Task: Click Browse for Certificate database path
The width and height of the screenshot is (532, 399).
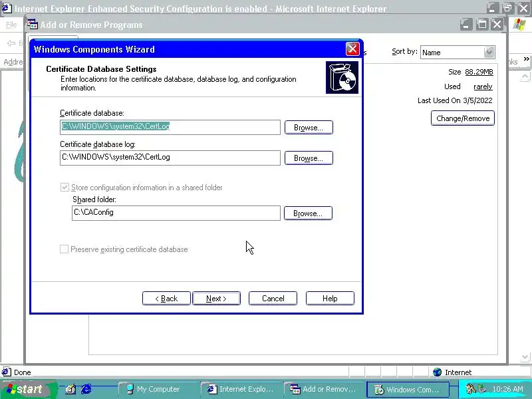Action: point(309,128)
